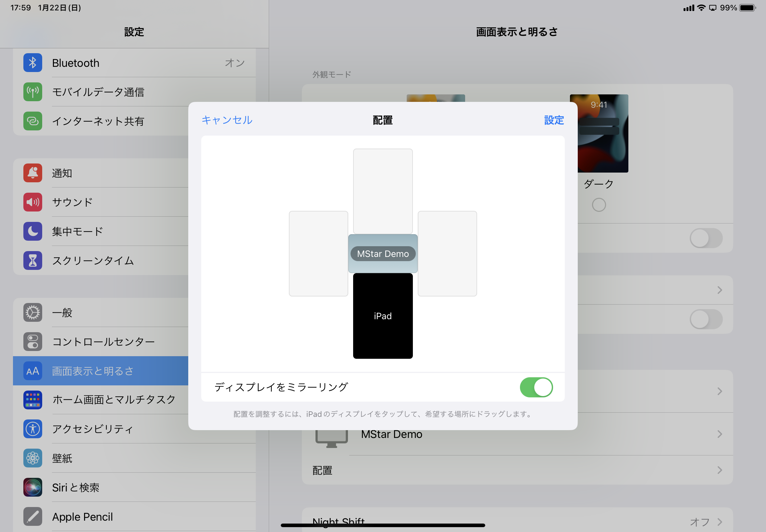Tap the Bluetooth icon in sidebar
This screenshot has width=766, height=532.
[33, 63]
